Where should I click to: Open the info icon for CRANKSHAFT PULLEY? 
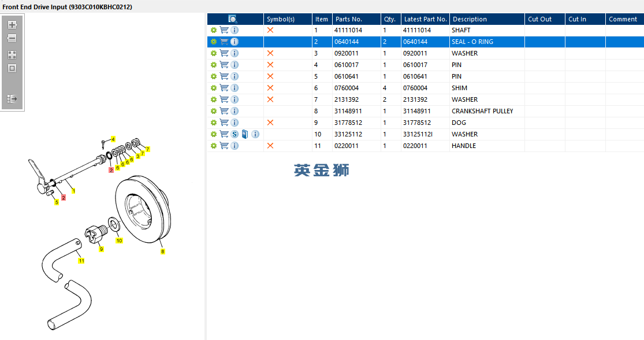(x=234, y=111)
